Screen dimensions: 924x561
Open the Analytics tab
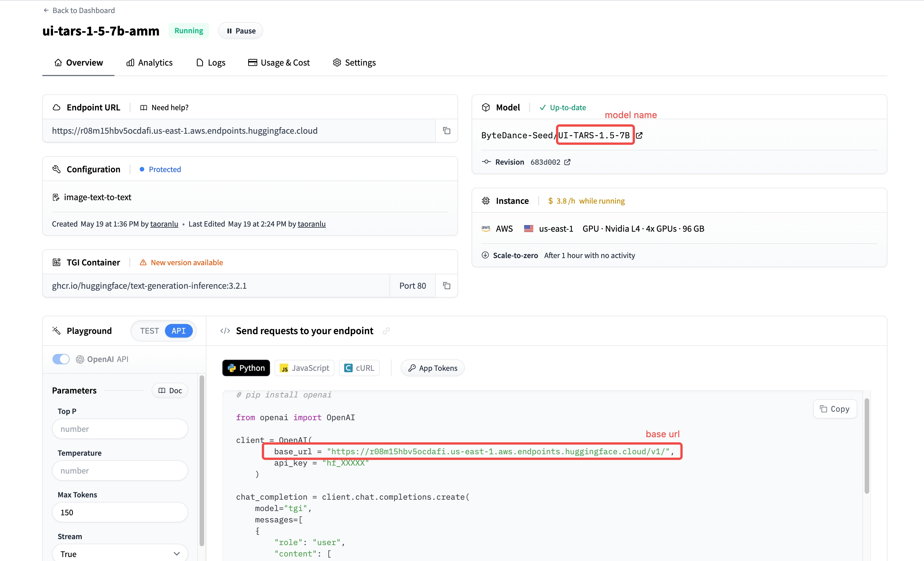coord(149,63)
